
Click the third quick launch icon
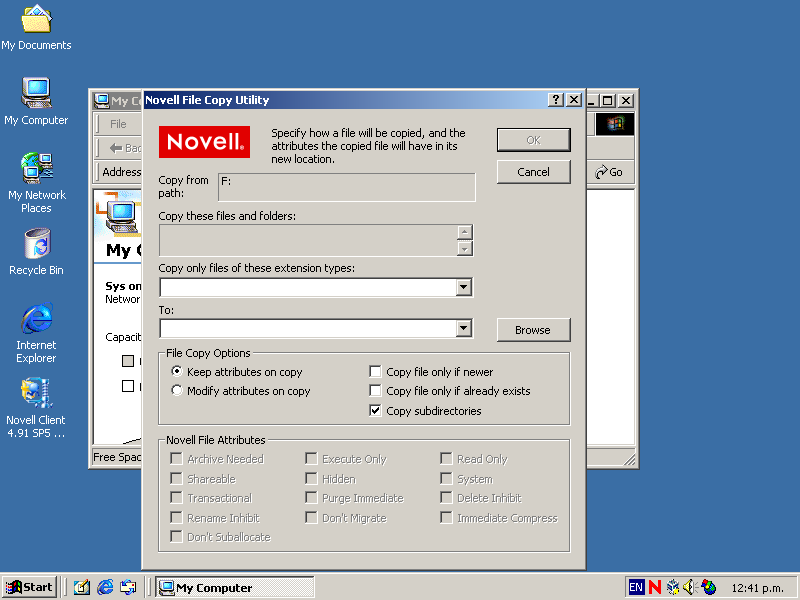click(128, 587)
